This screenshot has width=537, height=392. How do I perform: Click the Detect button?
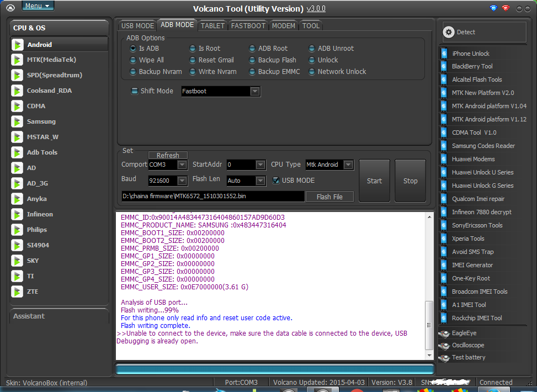[x=484, y=32]
